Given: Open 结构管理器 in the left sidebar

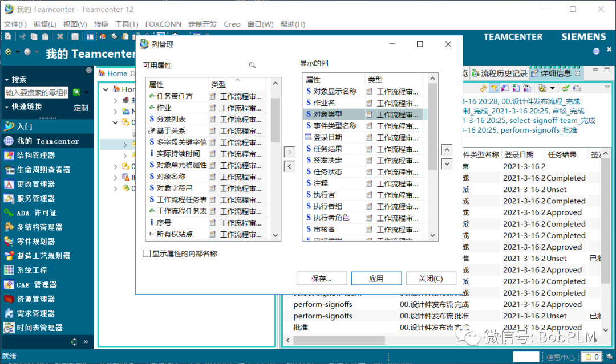Looking at the screenshot, I should point(47,156).
